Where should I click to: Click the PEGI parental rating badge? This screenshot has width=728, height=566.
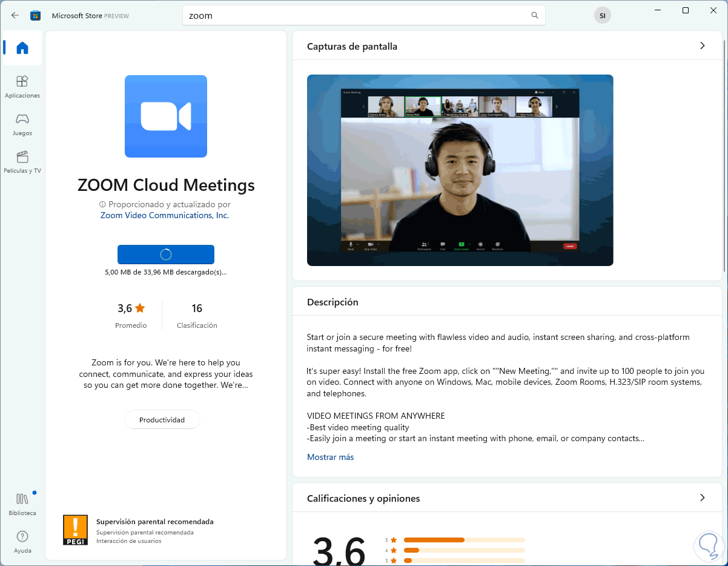pyautogui.click(x=76, y=530)
